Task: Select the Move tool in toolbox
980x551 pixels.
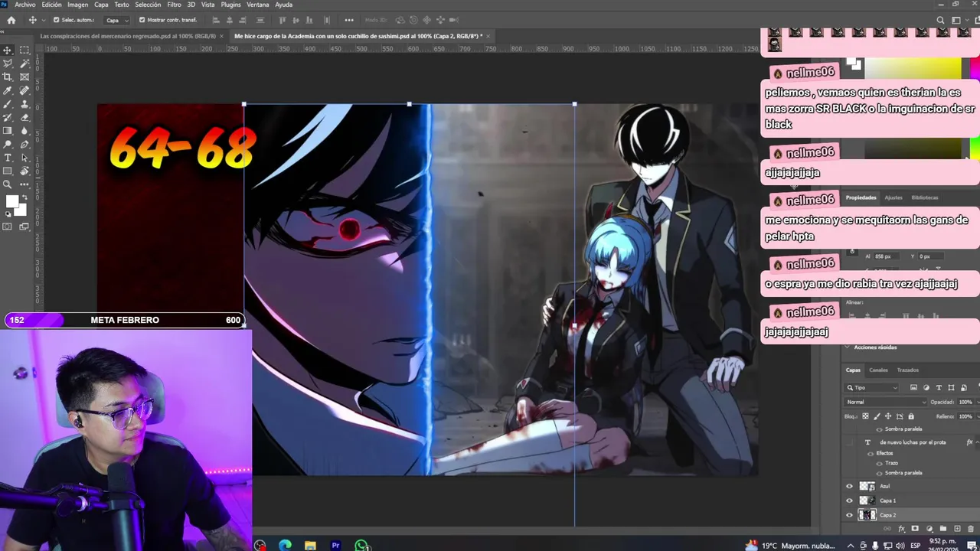Action: tap(7, 51)
